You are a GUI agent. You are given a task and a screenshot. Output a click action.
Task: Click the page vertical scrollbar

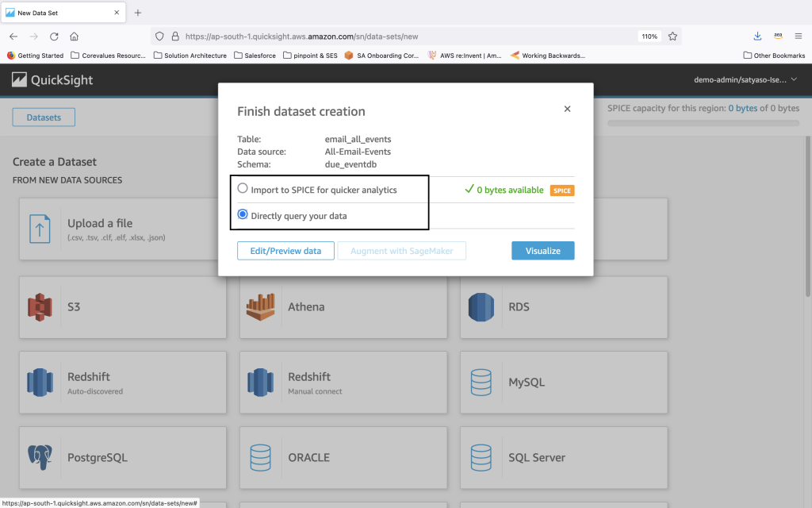click(807, 217)
